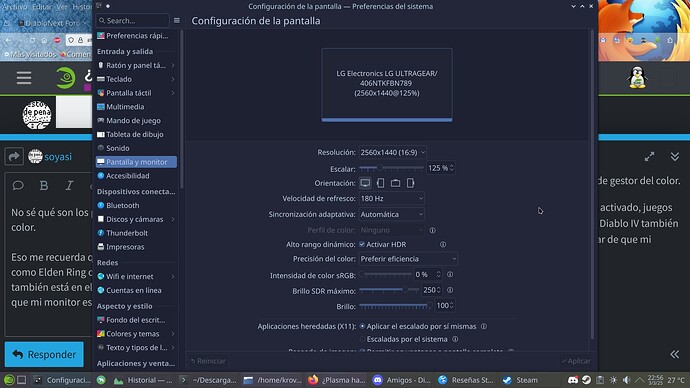Click info icon after Escaladas por el sistema
The width and height of the screenshot is (690, 388).
pos(455,339)
